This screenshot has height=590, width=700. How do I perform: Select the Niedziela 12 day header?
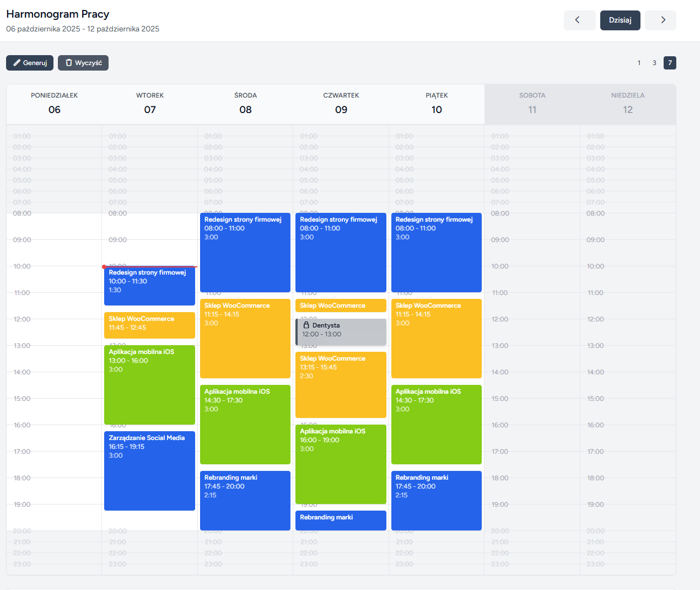pos(628,104)
